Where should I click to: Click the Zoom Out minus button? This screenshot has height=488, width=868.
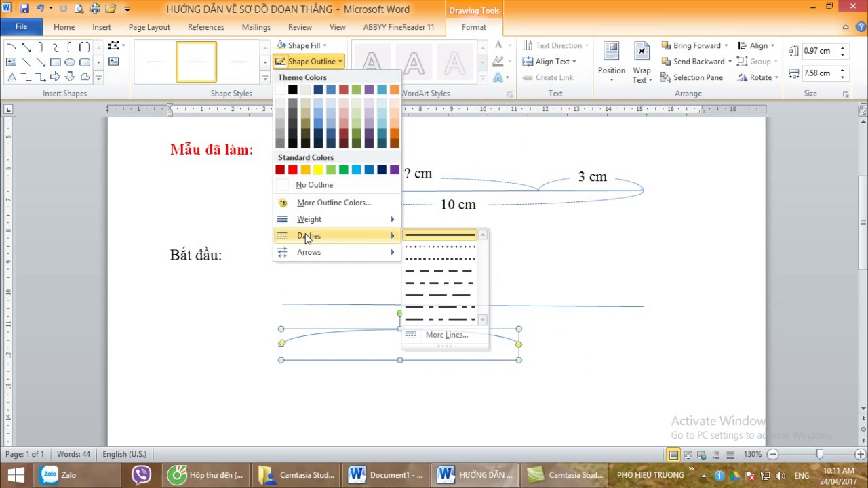772,454
